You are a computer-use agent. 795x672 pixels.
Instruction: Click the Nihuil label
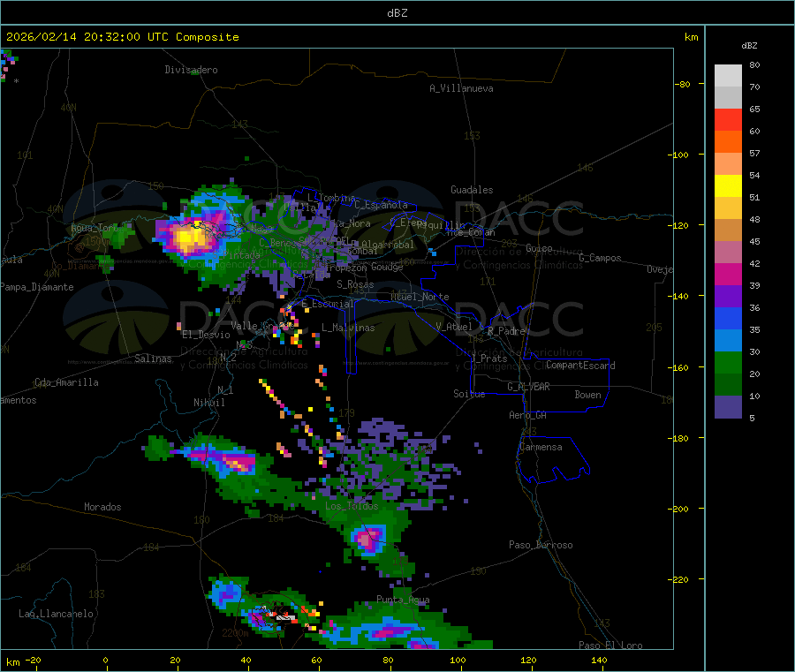[209, 403]
